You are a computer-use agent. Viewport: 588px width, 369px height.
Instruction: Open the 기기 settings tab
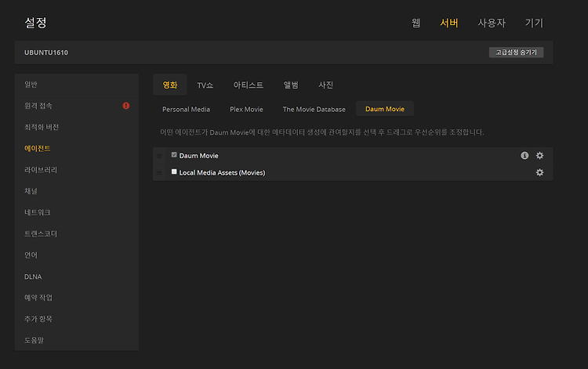coord(534,23)
